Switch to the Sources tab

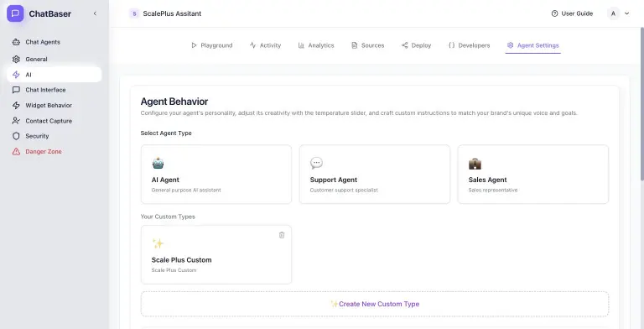tap(367, 45)
